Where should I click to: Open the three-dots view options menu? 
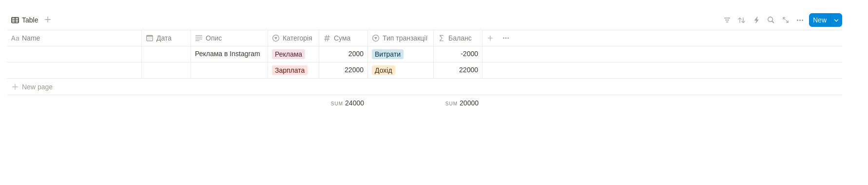[x=800, y=20]
